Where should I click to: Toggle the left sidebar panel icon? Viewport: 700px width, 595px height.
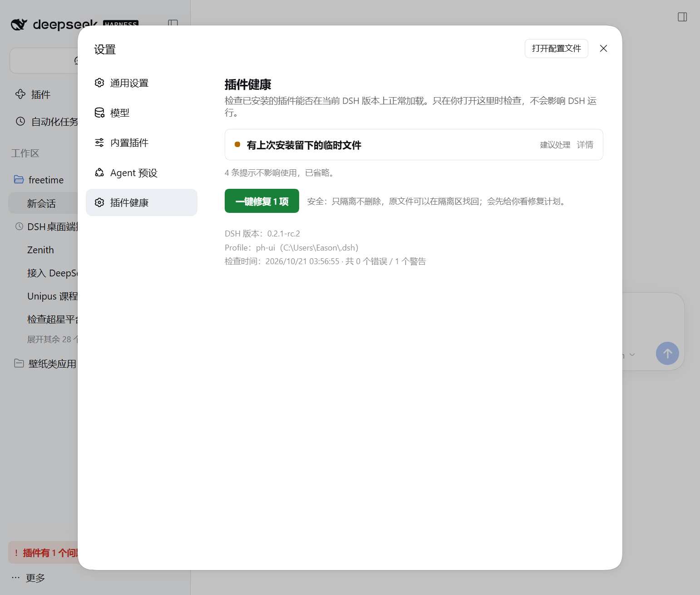(173, 23)
